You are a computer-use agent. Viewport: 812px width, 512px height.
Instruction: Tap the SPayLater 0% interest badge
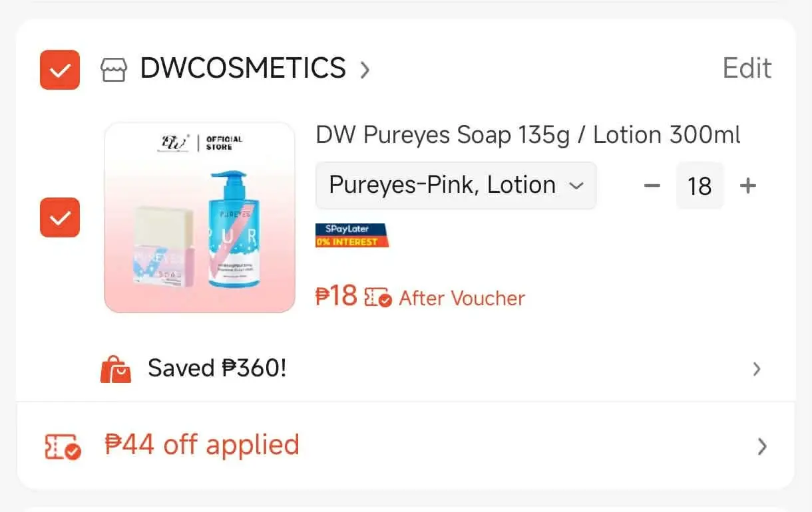pyautogui.click(x=352, y=235)
